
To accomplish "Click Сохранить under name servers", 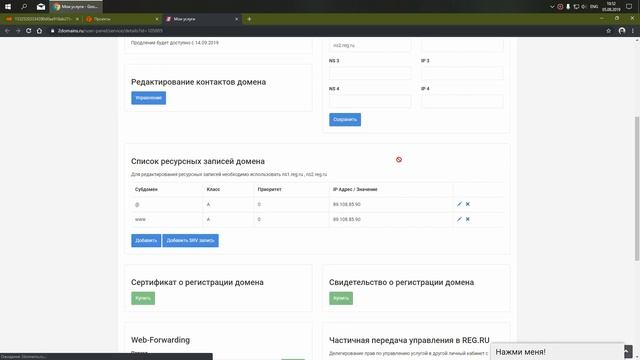I will (x=345, y=120).
